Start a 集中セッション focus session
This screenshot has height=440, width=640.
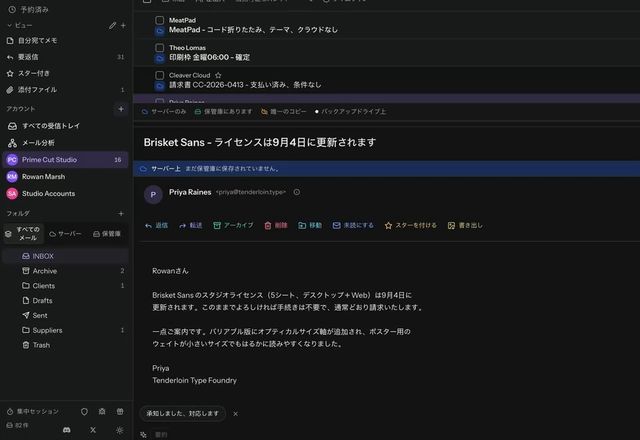pos(33,411)
